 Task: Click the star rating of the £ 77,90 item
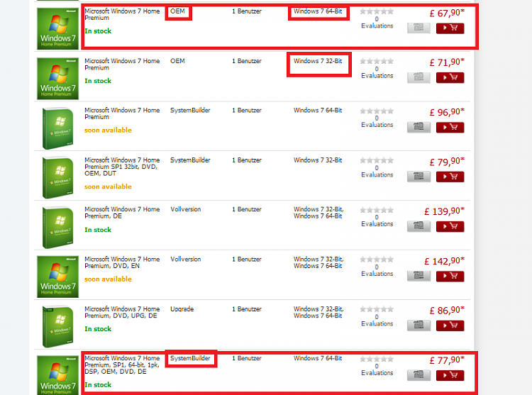click(x=377, y=359)
